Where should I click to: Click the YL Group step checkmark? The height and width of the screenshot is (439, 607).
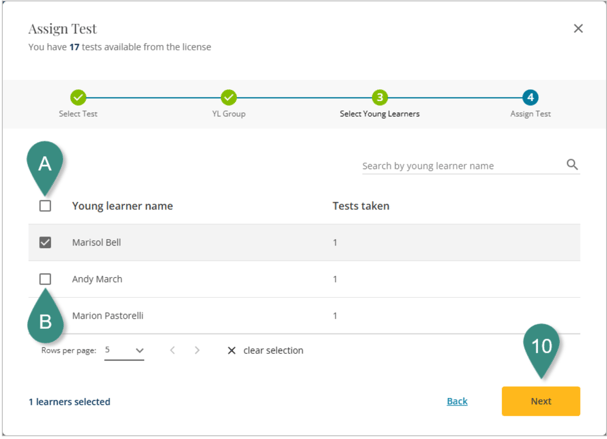pos(229,97)
